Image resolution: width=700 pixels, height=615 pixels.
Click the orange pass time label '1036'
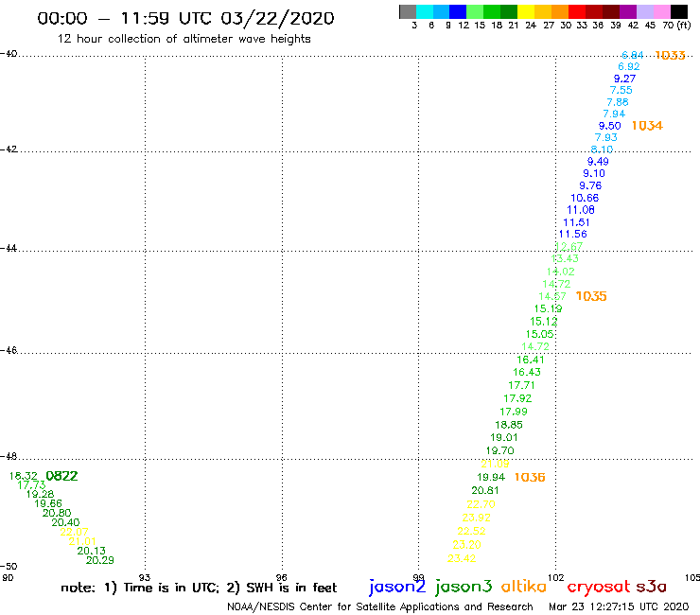coord(530,477)
